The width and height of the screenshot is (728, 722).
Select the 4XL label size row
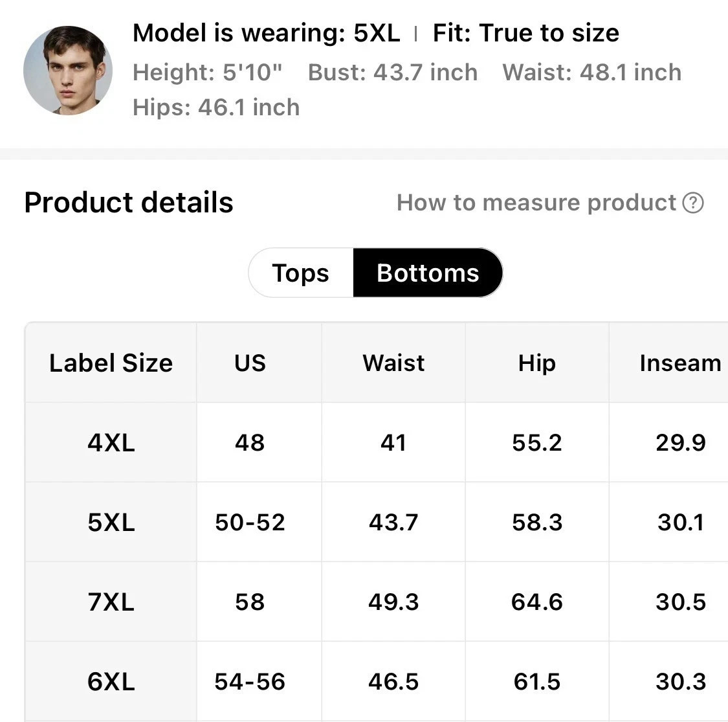click(111, 443)
